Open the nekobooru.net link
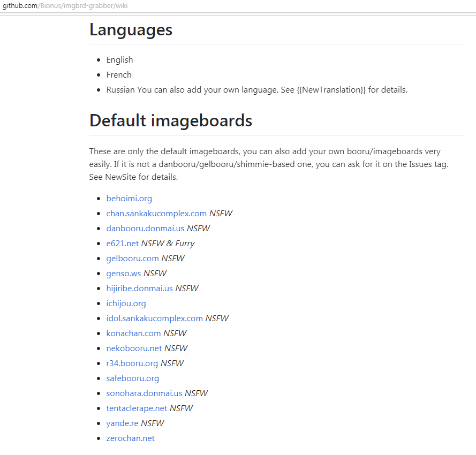This screenshot has height=455, width=476. [134, 348]
